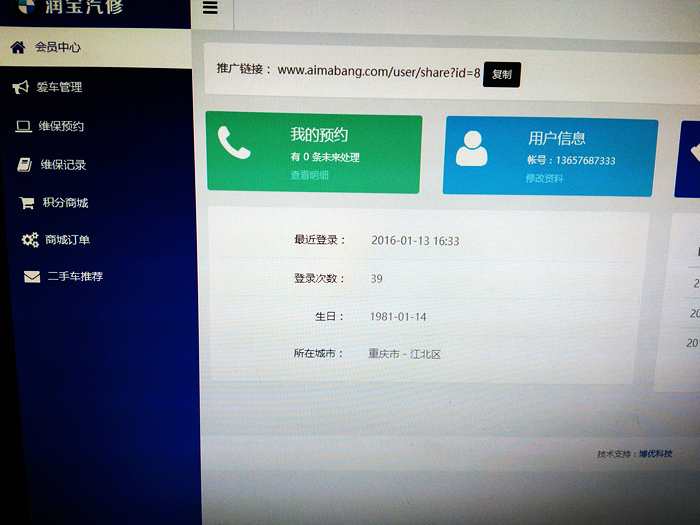Click the 生日 label

click(329, 317)
